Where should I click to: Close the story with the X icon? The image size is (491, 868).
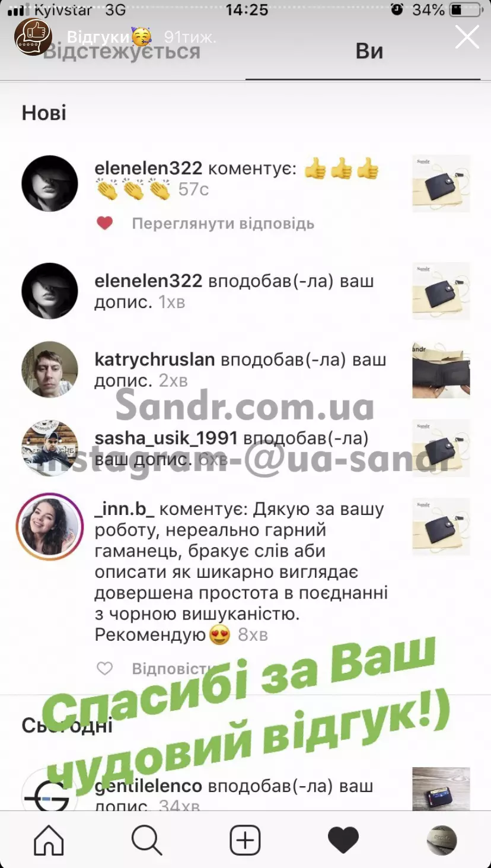(x=467, y=37)
